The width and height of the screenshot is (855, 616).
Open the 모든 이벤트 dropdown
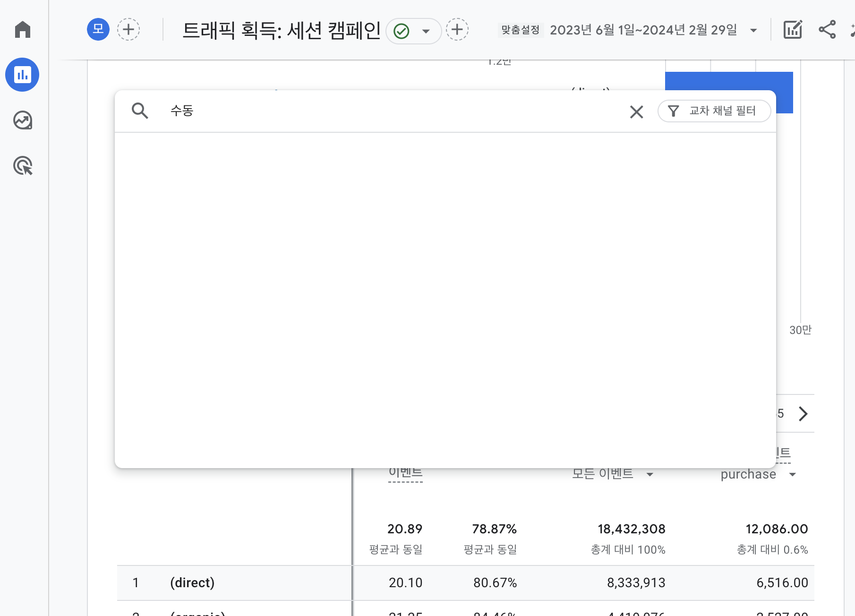[x=613, y=474]
